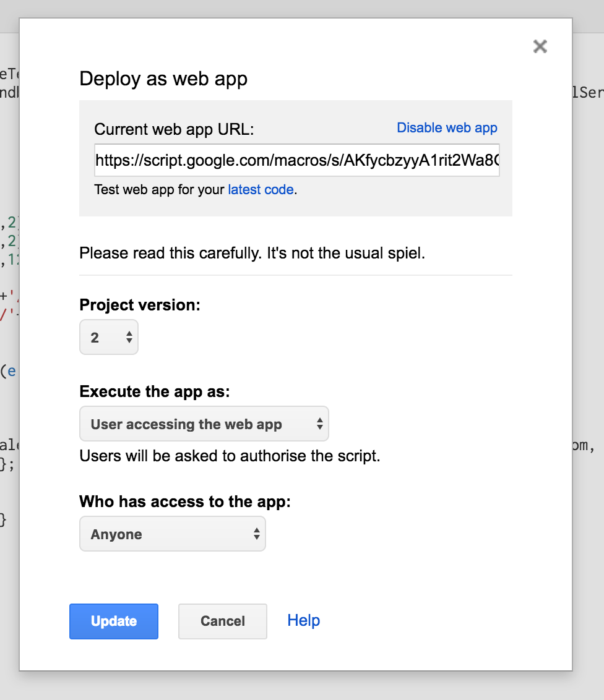This screenshot has width=604, height=700.
Task: Click the Cancel button
Action: pyautogui.click(x=223, y=621)
